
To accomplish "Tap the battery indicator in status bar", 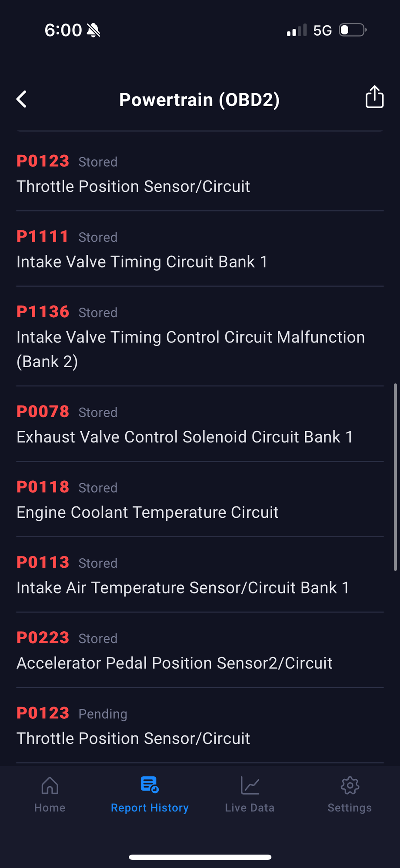I will [353, 30].
